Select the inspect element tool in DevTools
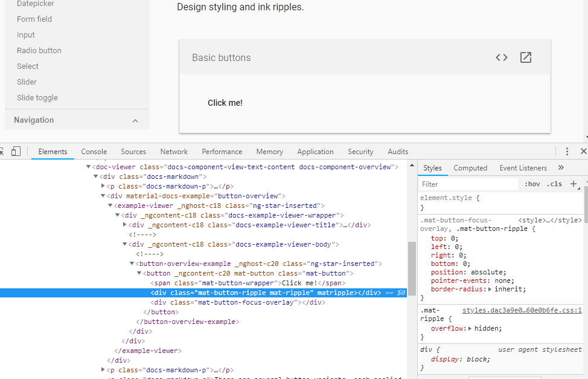 click(x=3, y=151)
